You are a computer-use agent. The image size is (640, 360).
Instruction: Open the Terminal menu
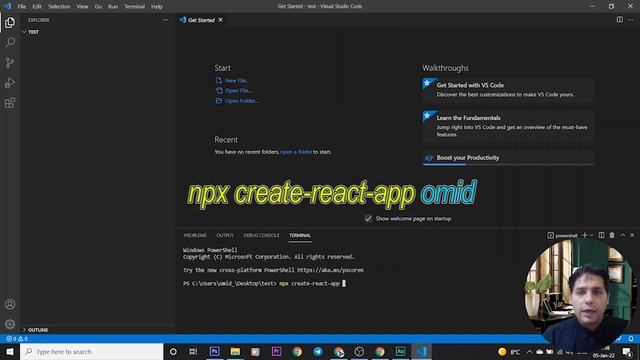pos(134,7)
